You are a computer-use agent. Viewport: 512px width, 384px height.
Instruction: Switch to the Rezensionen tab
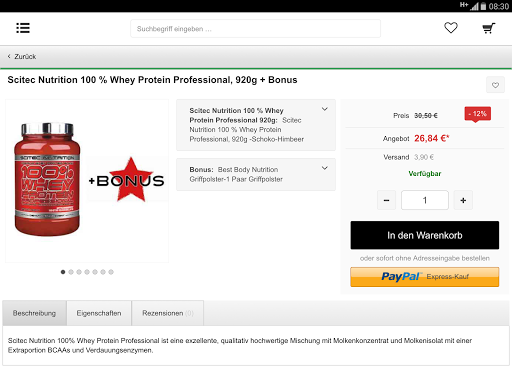click(x=168, y=313)
